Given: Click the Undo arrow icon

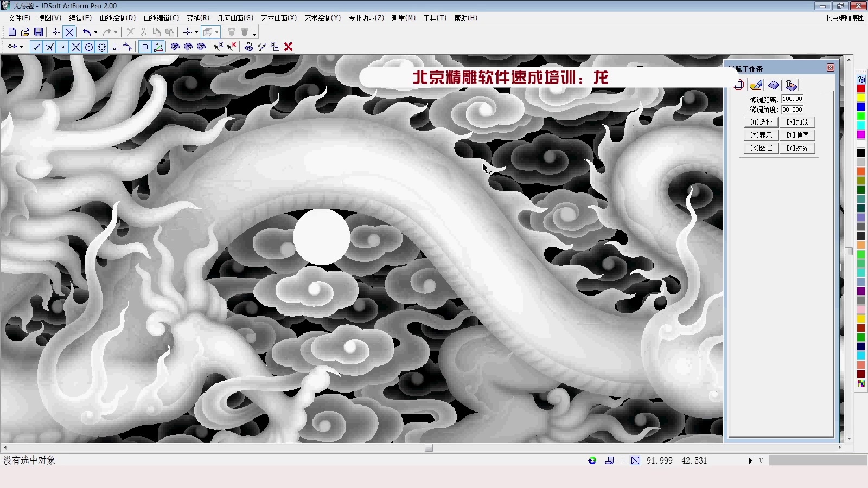Looking at the screenshot, I should (x=88, y=32).
